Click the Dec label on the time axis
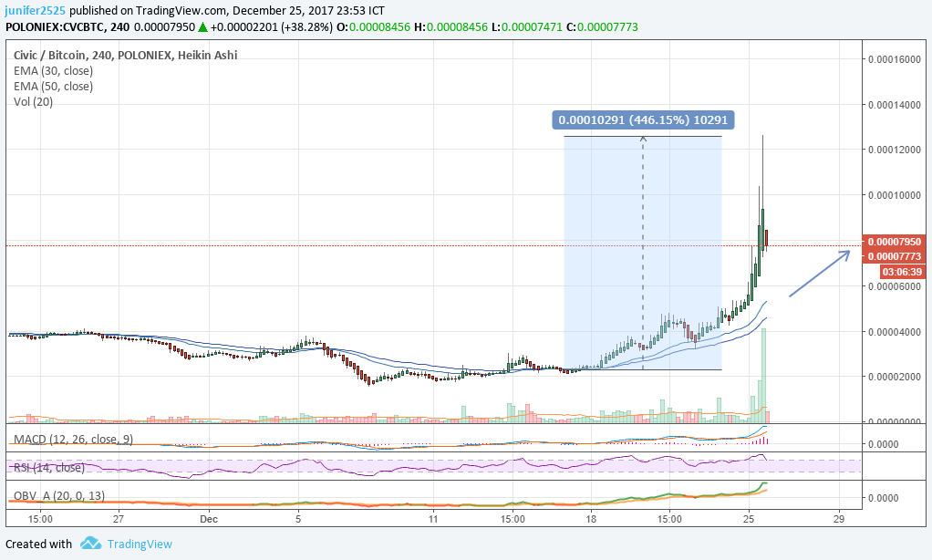This screenshot has height=560, width=932. pyautogui.click(x=209, y=519)
